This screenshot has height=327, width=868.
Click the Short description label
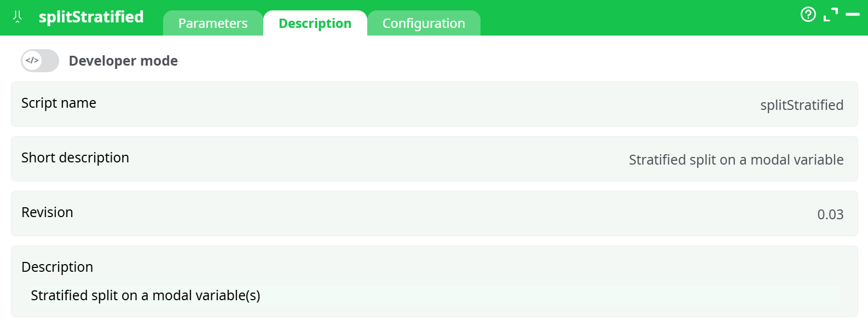(x=75, y=157)
